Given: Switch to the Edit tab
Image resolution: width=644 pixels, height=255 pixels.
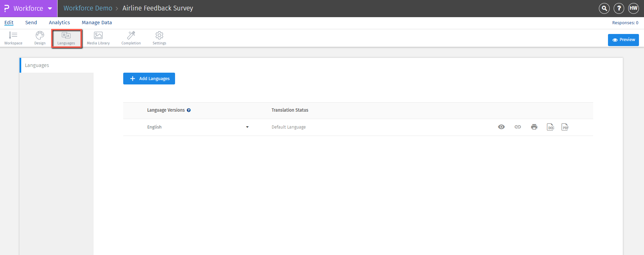Looking at the screenshot, I should [x=9, y=23].
